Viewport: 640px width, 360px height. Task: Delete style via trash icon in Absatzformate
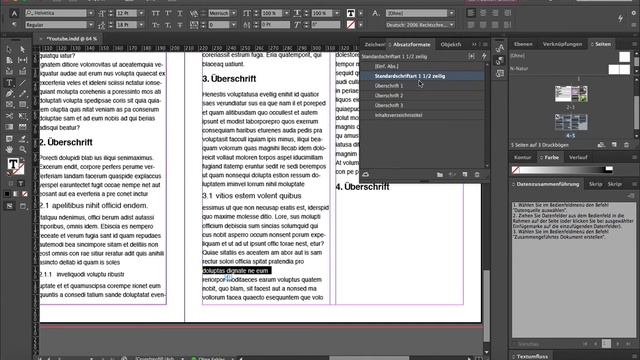[x=477, y=175]
